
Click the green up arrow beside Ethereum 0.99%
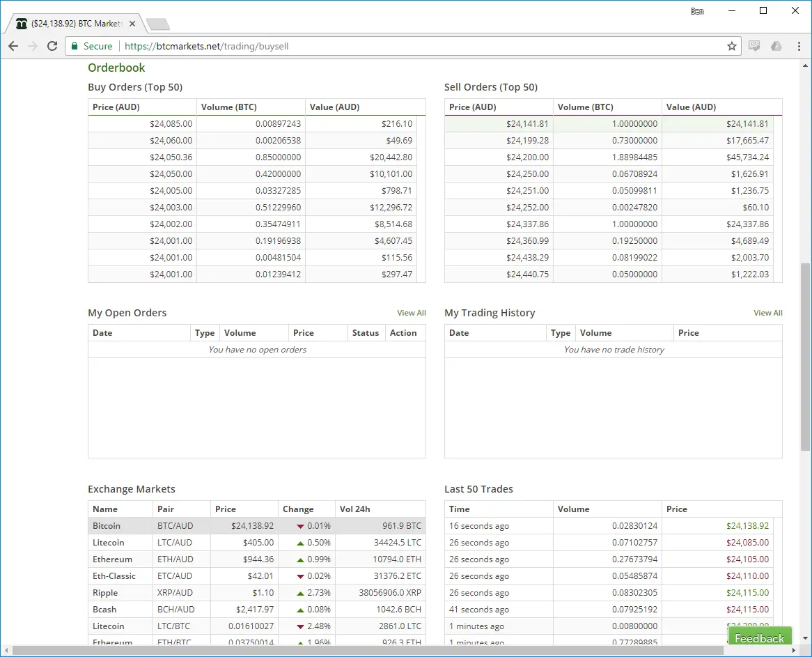point(300,559)
